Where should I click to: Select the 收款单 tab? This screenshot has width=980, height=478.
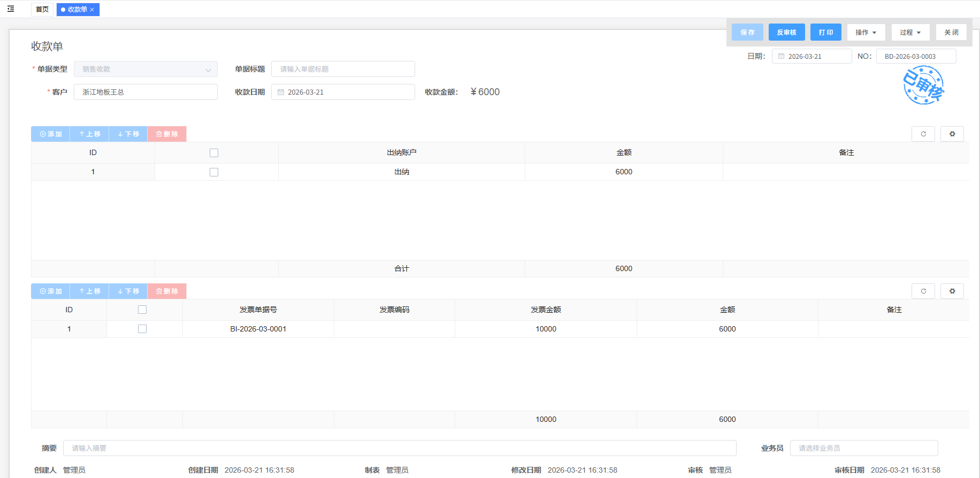coord(76,10)
